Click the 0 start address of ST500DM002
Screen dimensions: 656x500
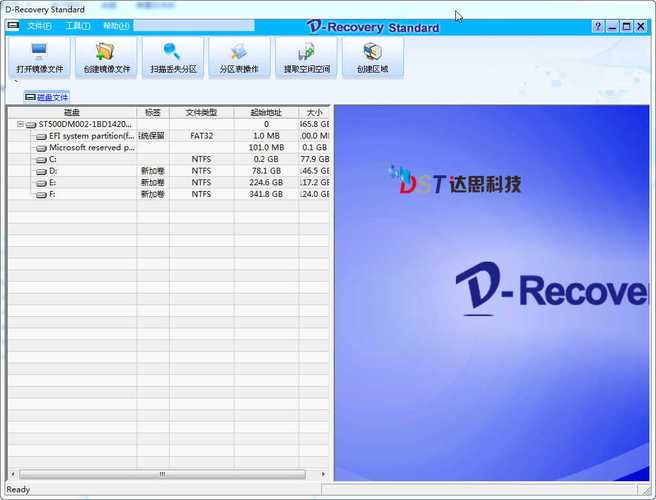tap(266, 124)
